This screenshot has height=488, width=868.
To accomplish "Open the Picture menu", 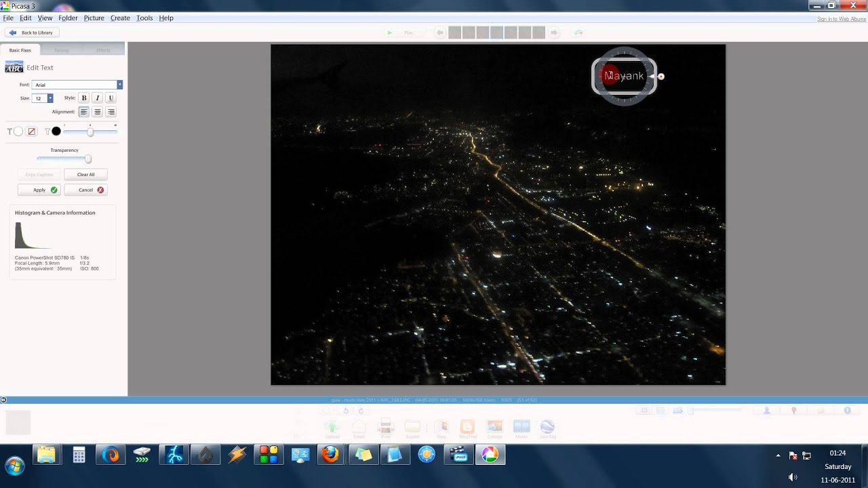I will coord(94,18).
